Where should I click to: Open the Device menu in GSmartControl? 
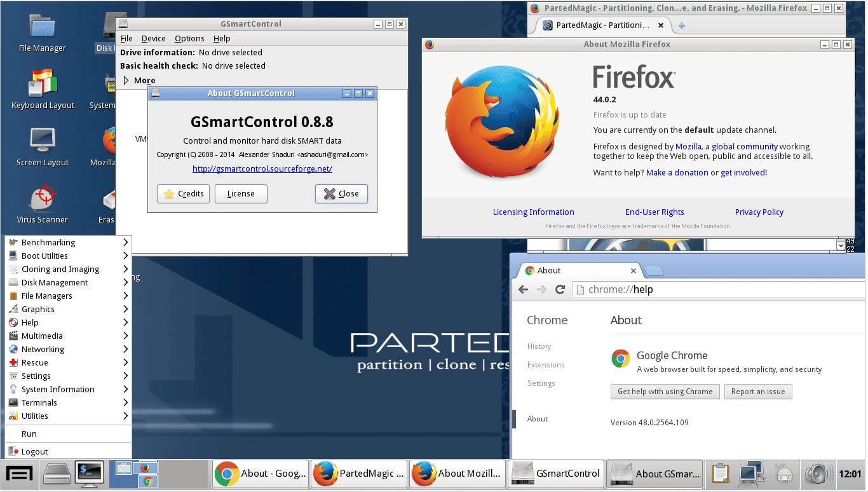point(153,39)
